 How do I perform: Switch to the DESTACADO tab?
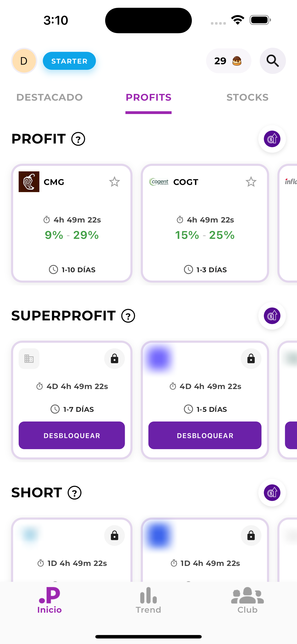(49, 97)
